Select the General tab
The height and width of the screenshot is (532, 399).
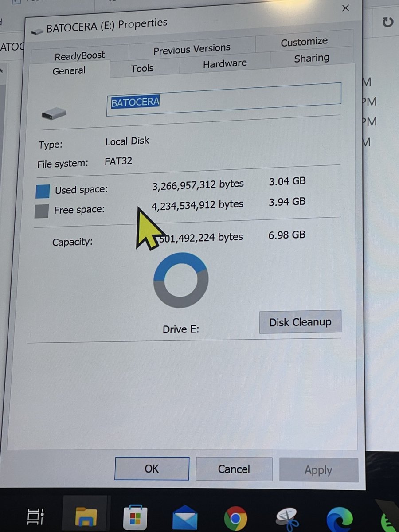[x=69, y=71]
